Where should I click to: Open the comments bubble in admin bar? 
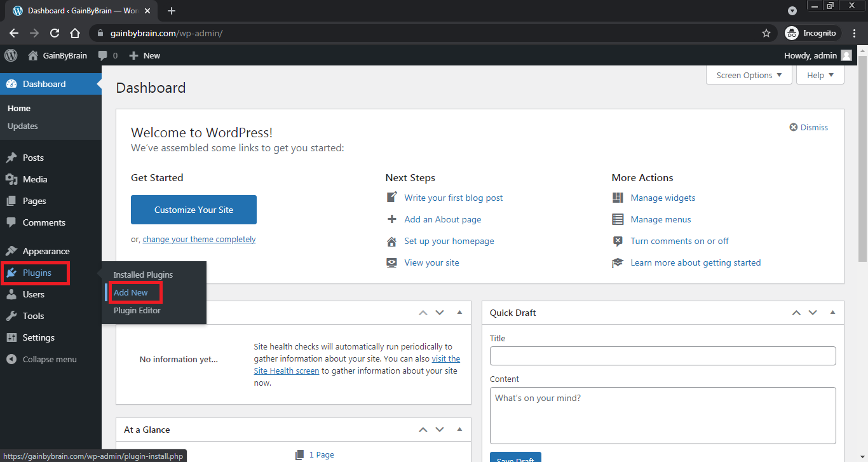[x=107, y=55]
